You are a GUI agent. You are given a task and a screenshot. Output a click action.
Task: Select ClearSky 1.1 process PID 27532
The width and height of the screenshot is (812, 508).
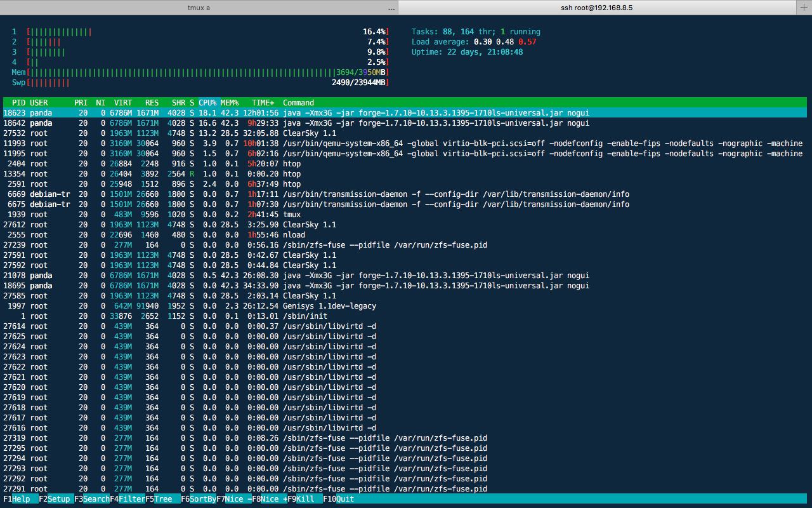point(405,133)
